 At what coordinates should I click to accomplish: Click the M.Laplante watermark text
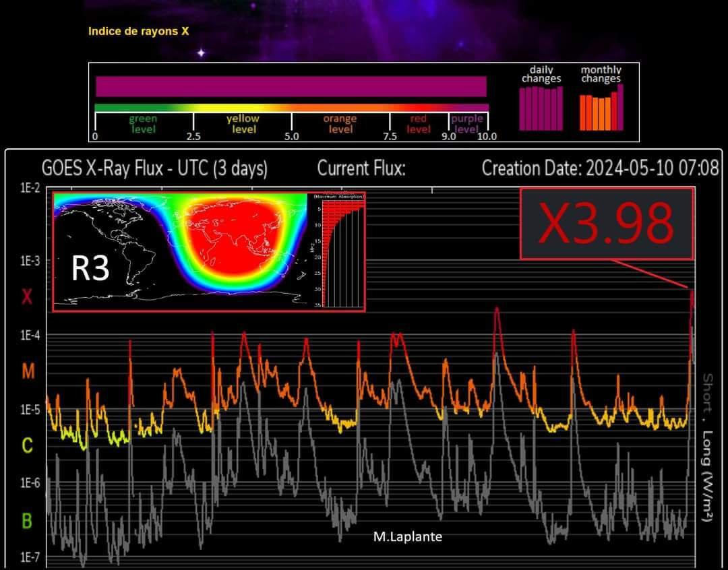click(408, 536)
